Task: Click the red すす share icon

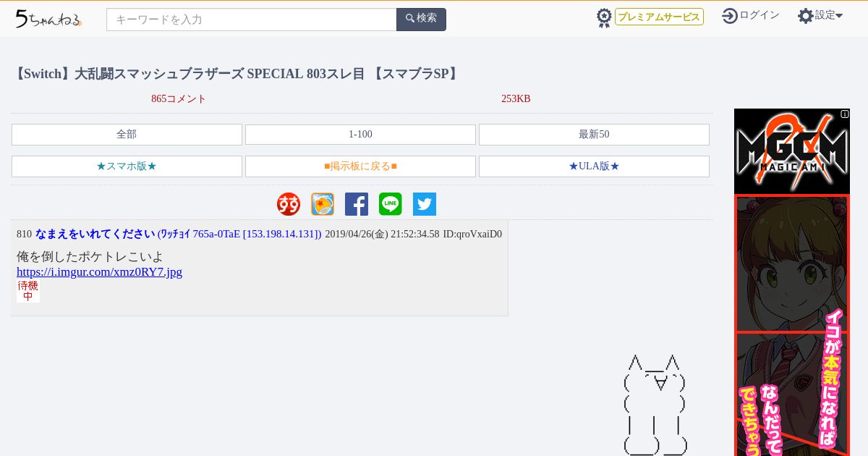Action: (289, 204)
